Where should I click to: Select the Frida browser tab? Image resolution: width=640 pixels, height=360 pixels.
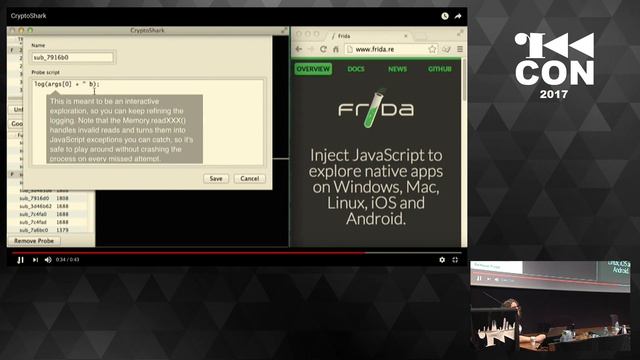pos(369,36)
